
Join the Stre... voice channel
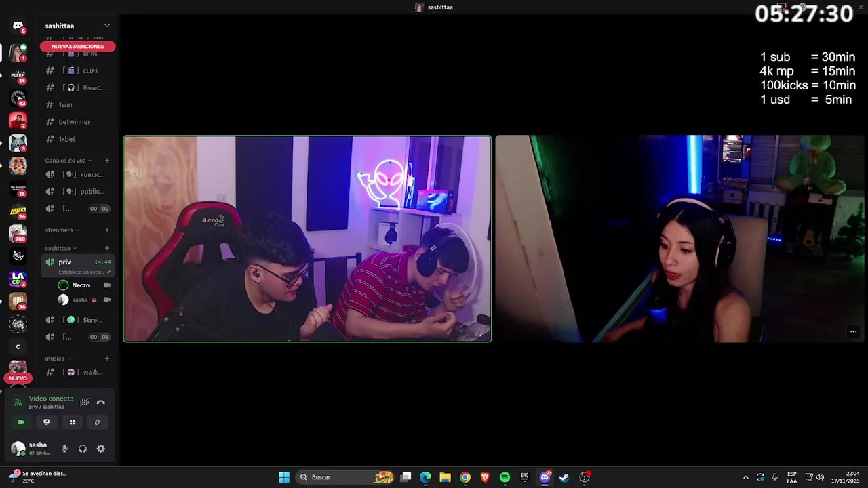[x=77, y=320]
